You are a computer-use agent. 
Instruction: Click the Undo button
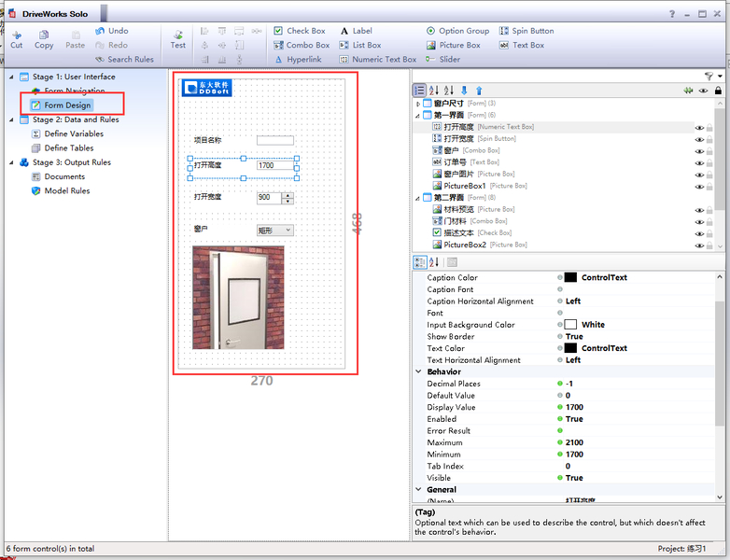[112, 31]
